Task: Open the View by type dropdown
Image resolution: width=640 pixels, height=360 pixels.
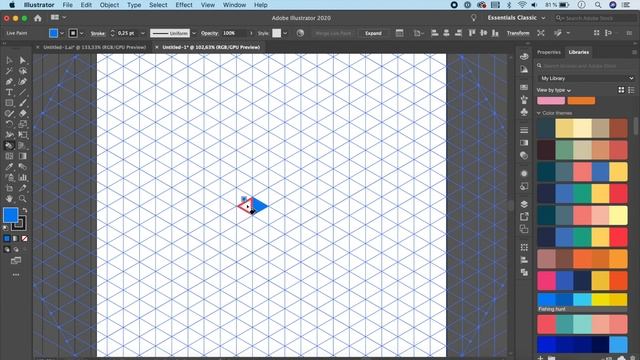Action: click(553, 90)
